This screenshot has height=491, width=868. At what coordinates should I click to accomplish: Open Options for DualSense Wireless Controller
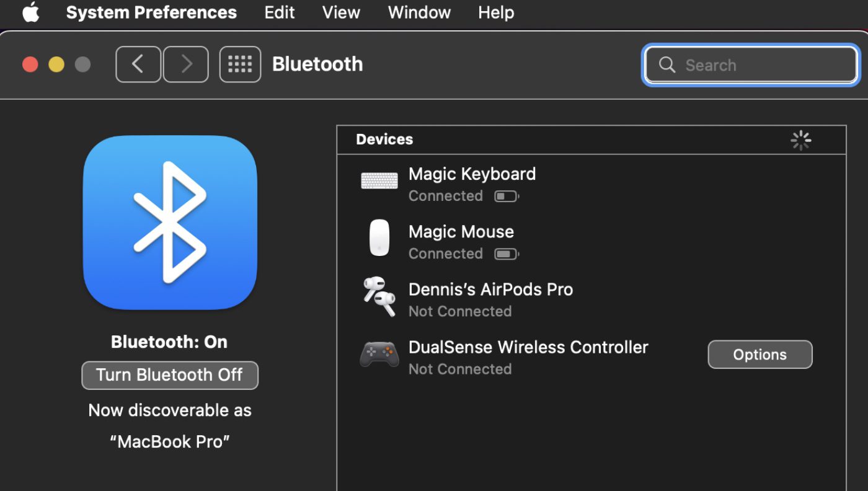click(759, 355)
